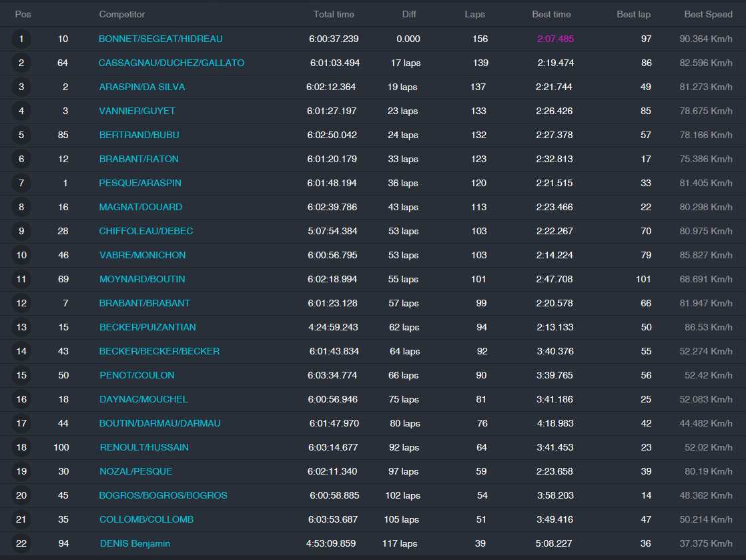Select the ARASPIN/DA SILVA team link
The image size is (746, 560).
[142, 87]
